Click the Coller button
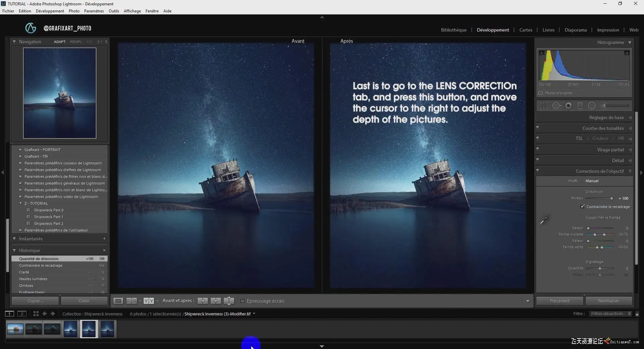This screenshot has height=349, width=644. click(84, 301)
